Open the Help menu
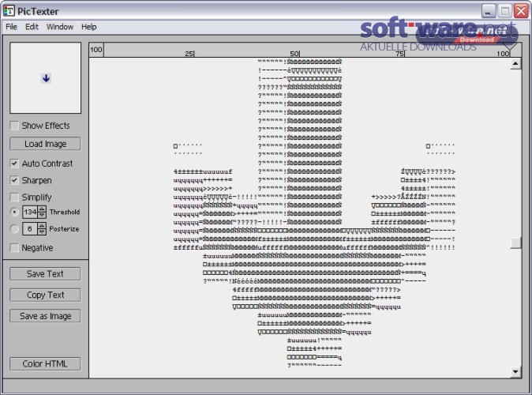The height and width of the screenshot is (395, 532). point(89,27)
